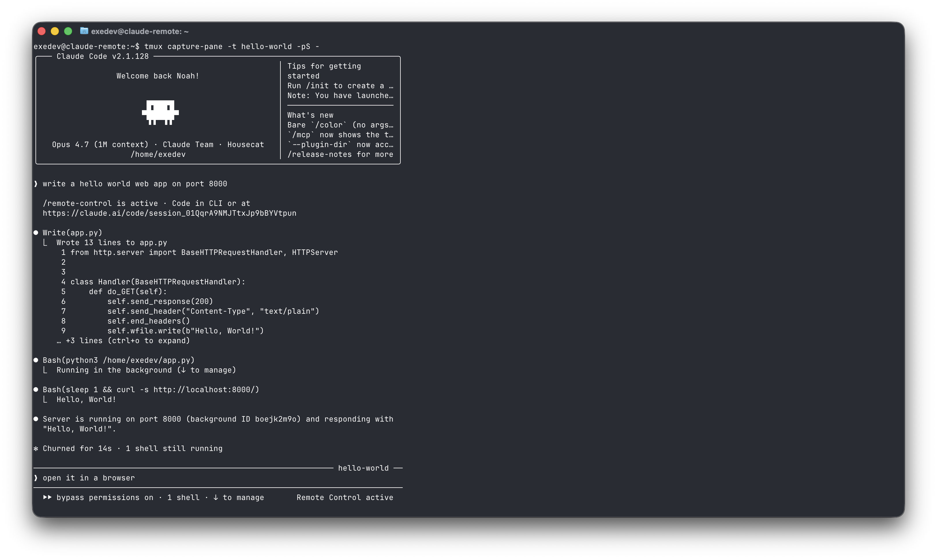Expand '+3 lines (ctrl+o to expand)'
This screenshot has width=937, height=560.
(123, 341)
